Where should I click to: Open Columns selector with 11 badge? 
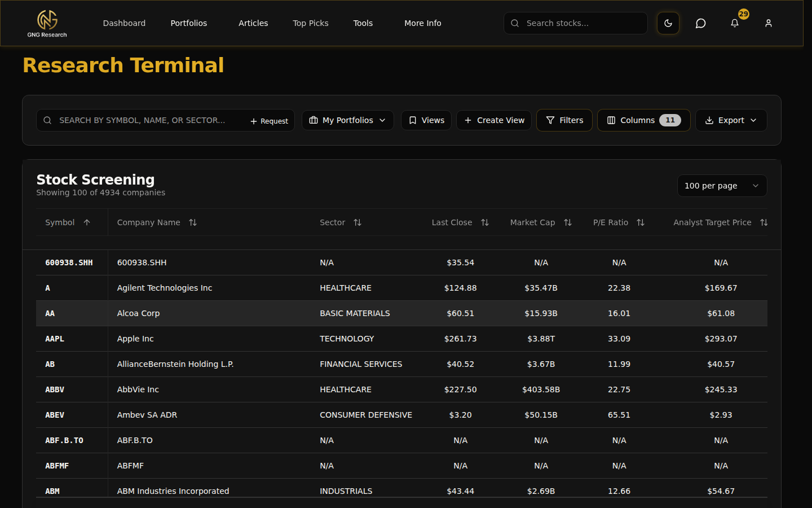(x=644, y=120)
